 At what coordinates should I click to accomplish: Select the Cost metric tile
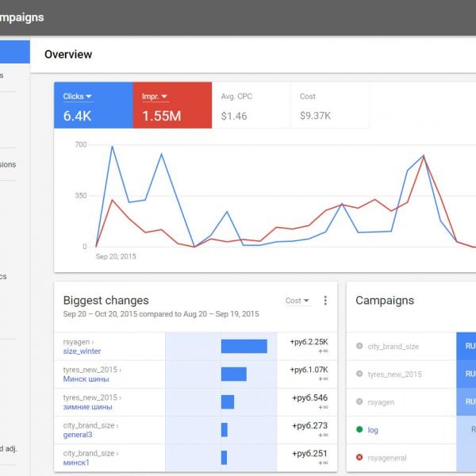click(329, 106)
